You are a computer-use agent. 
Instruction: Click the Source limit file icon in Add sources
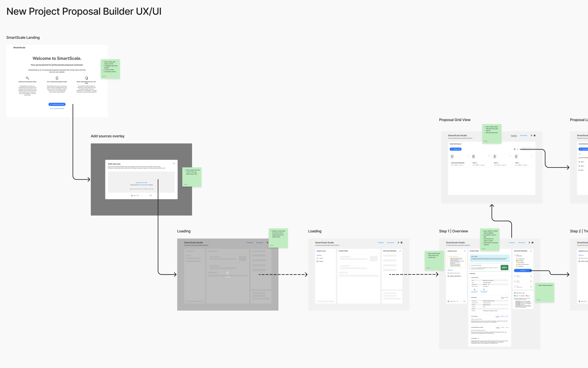[x=132, y=195]
